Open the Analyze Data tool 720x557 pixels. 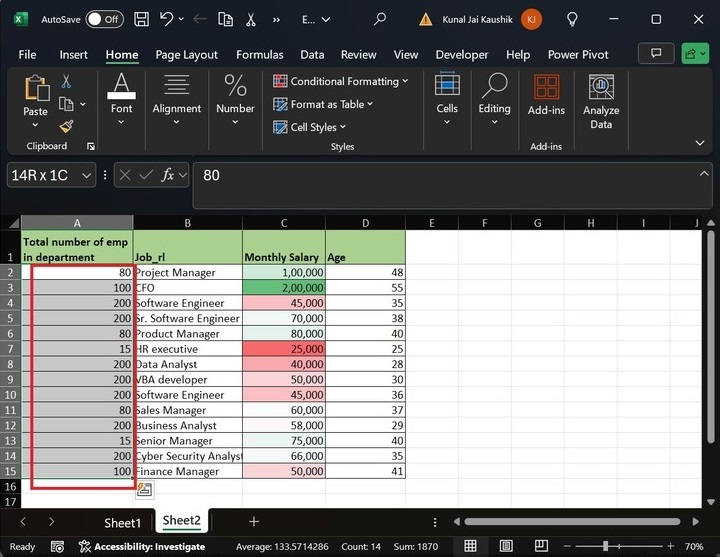pos(600,102)
